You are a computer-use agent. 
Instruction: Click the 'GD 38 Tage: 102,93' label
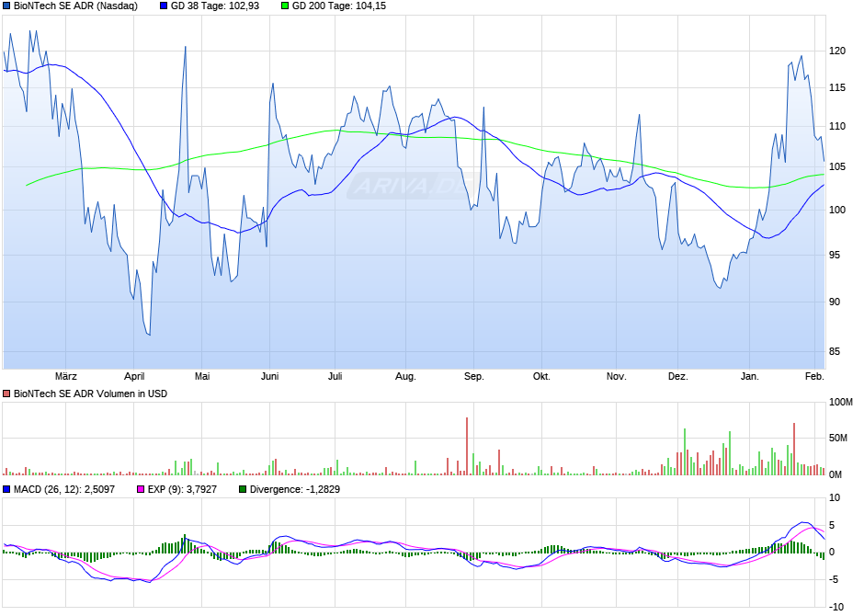pos(215,6)
